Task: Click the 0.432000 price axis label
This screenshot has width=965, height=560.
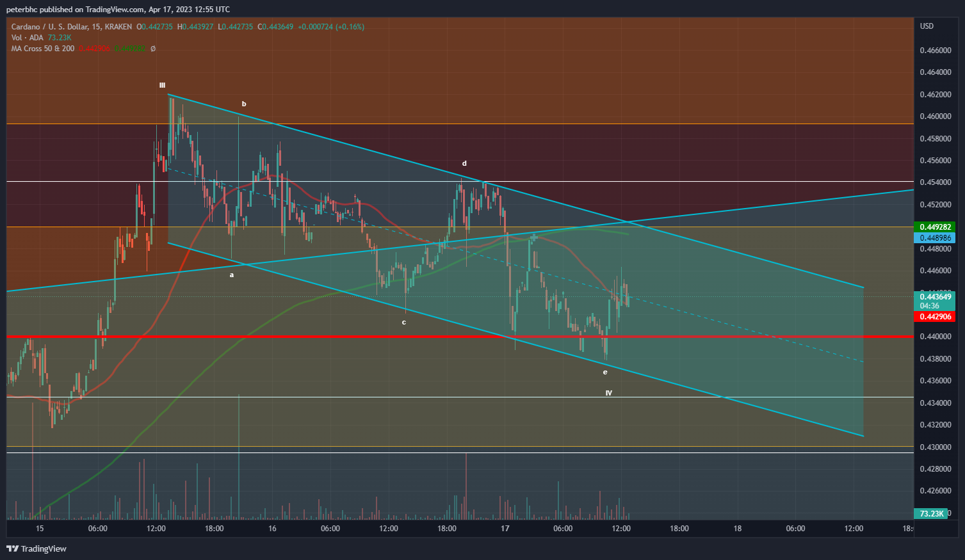Action: point(936,425)
